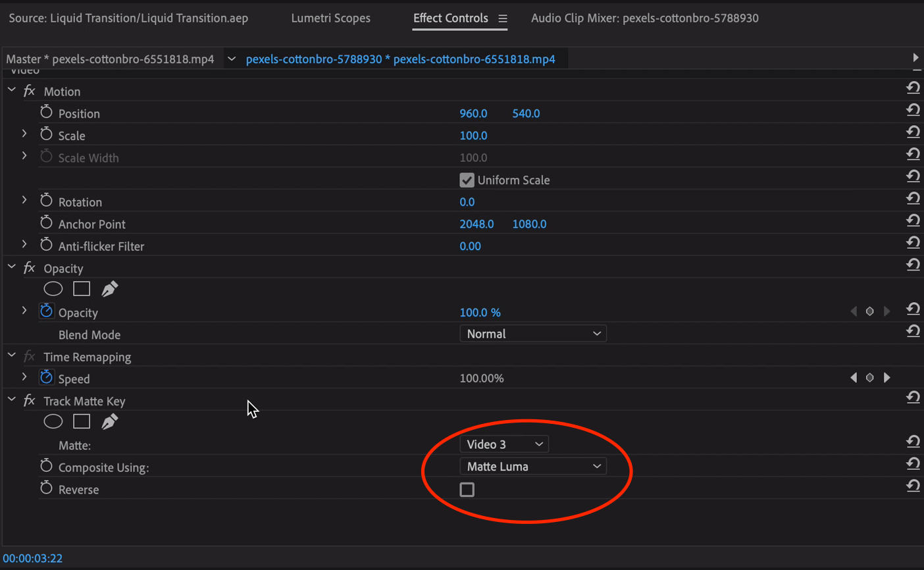This screenshot has width=924, height=570.
Task: Open the Audio Clip Mixer tab
Action: click(x=644, y=18)
